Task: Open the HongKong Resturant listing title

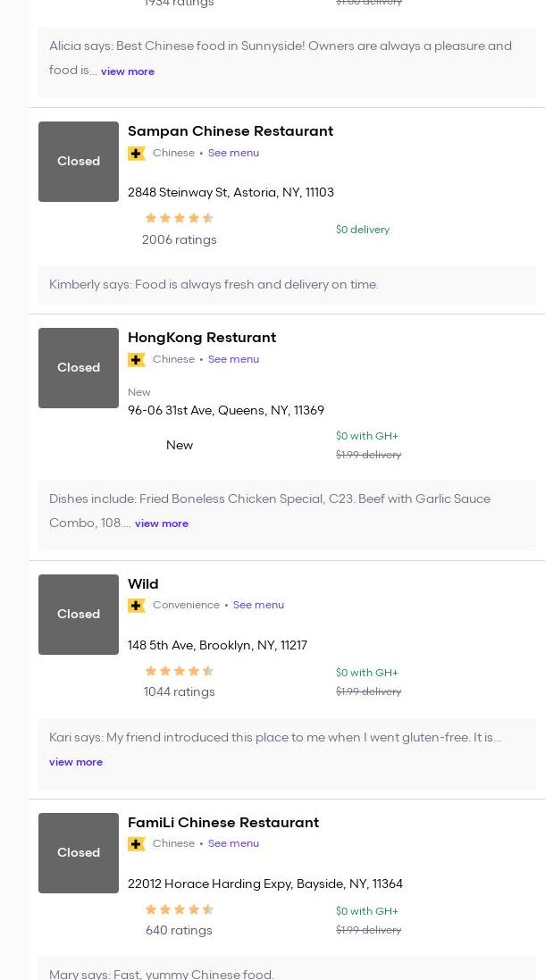Action: (202, 338)
